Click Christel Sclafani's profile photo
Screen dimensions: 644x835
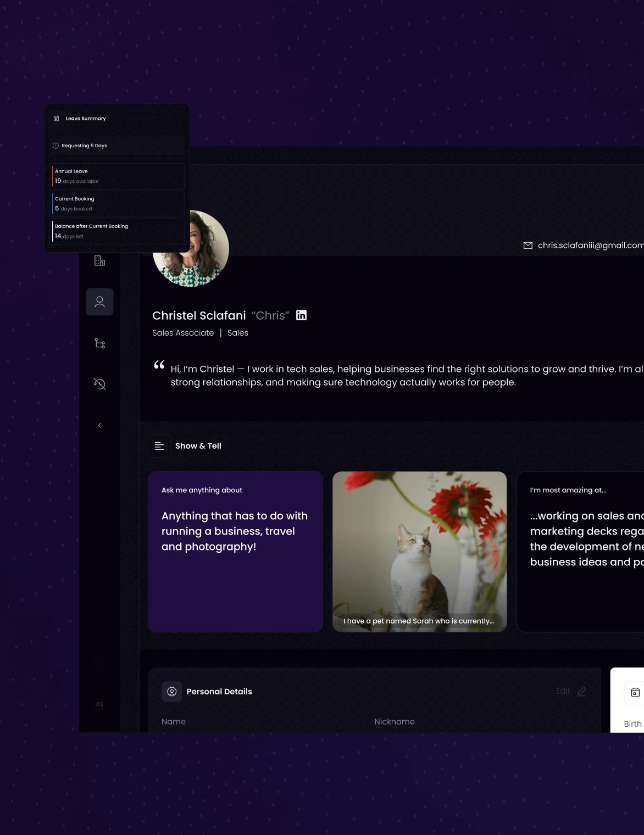[191, 248]
